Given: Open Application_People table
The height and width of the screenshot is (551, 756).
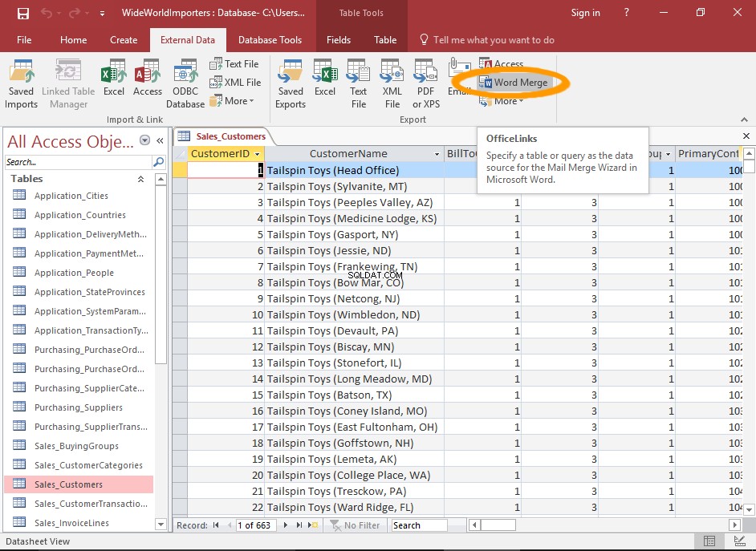Looking at the screenshot, I should (x=75, y=273).
